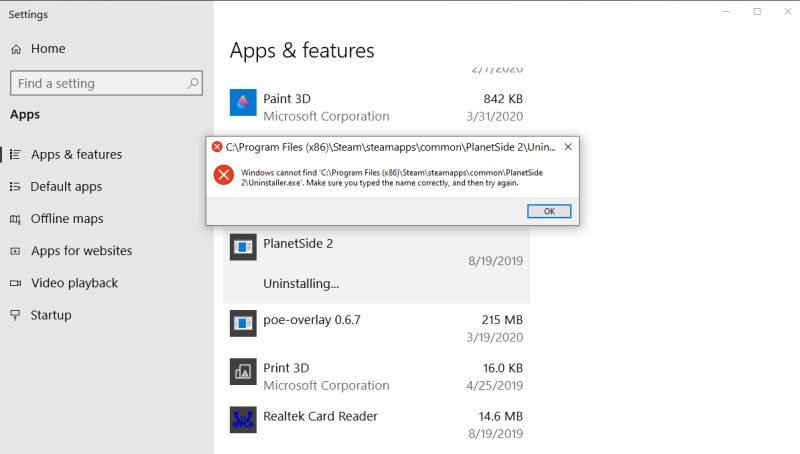Open Video playback settings
This screenshot has height=454, width=800.
click(x=74, y=283)
